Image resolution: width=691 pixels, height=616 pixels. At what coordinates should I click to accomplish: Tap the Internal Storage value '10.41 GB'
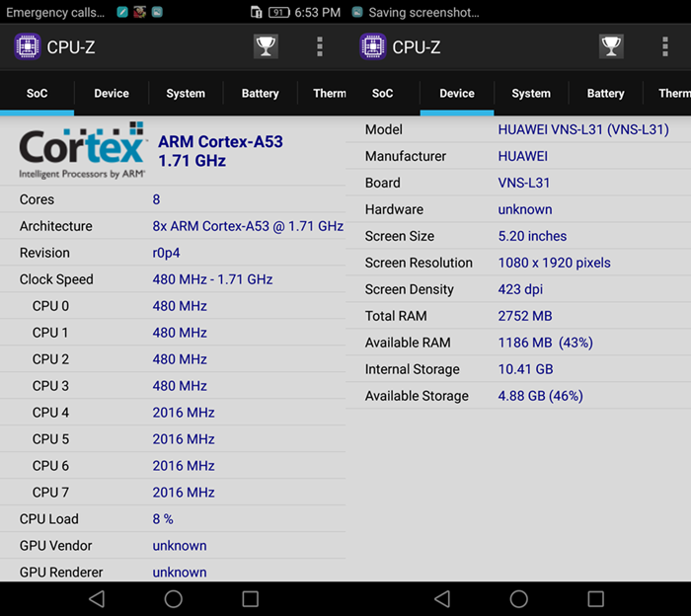pyautogui.click(x=525, y=369)
